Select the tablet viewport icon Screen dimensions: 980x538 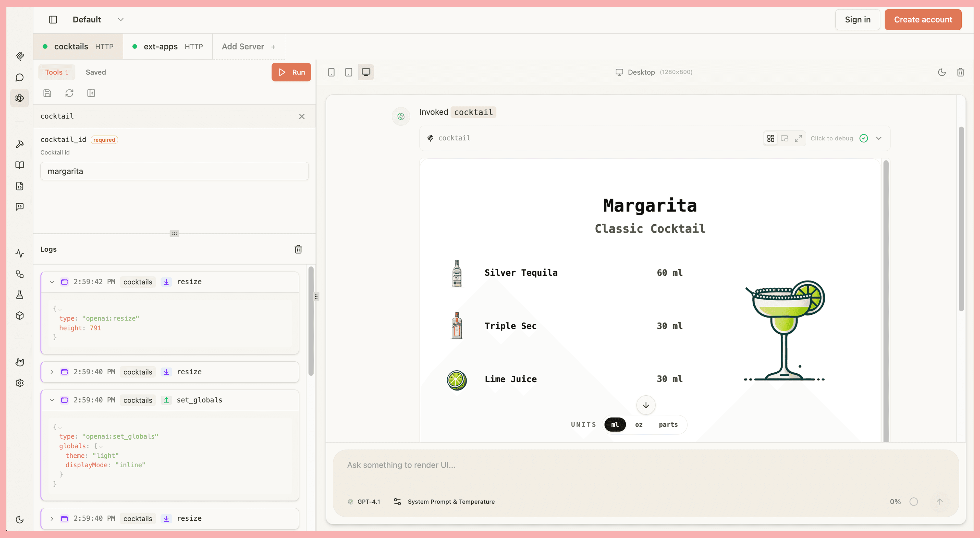point(348,72)
